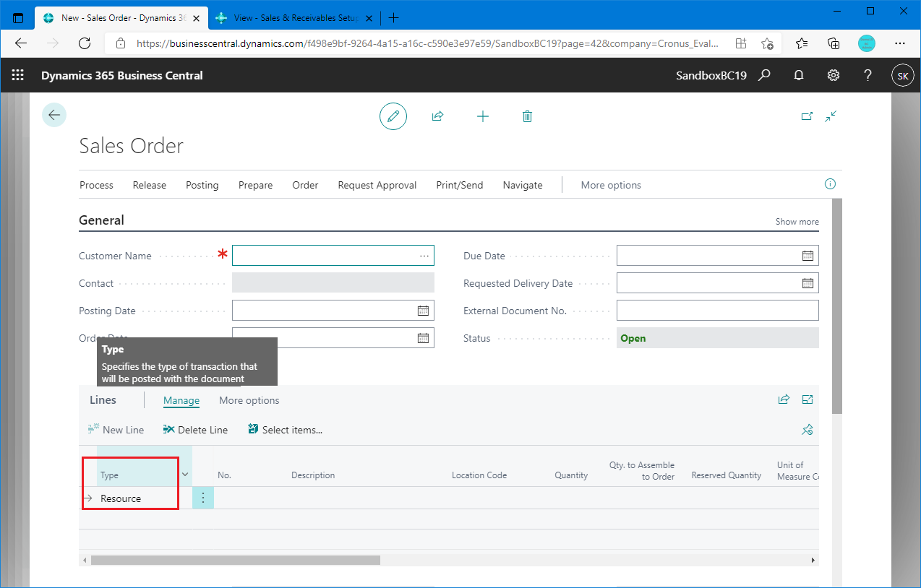Click inside the Customer Name field
This screenshot has width=921, height=588.
tap(325, 255)
